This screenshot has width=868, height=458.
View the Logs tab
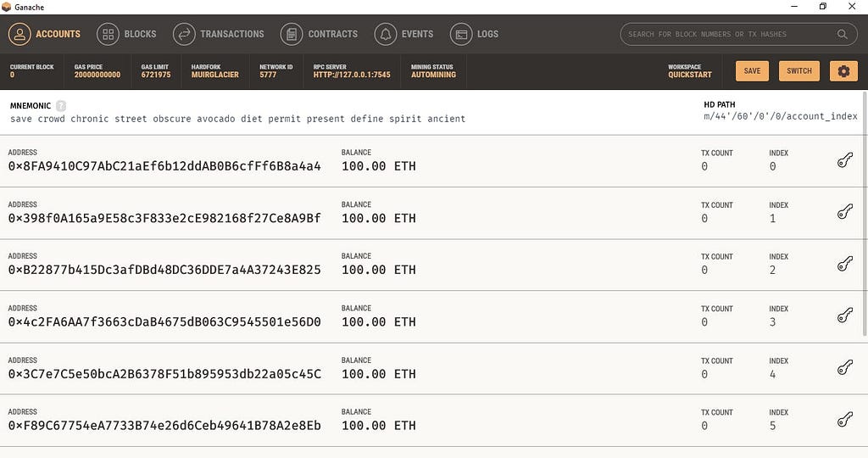point(475,34)
